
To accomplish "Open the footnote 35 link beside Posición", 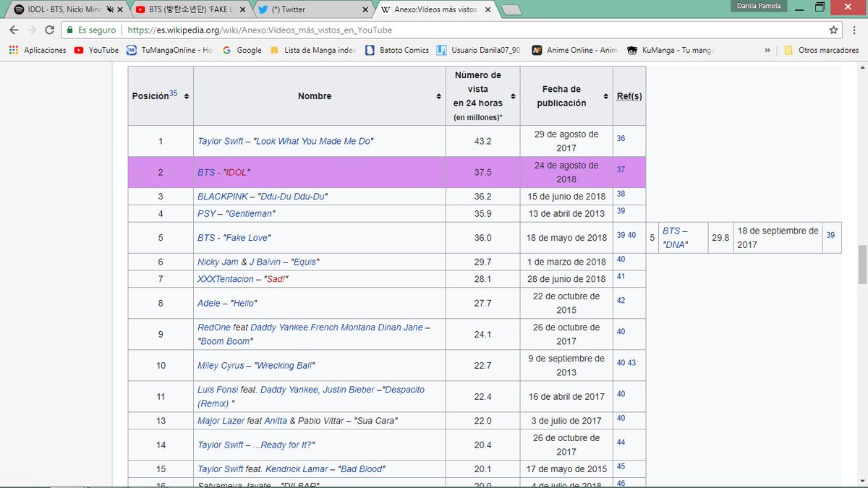I will click(x=174, y=93).
